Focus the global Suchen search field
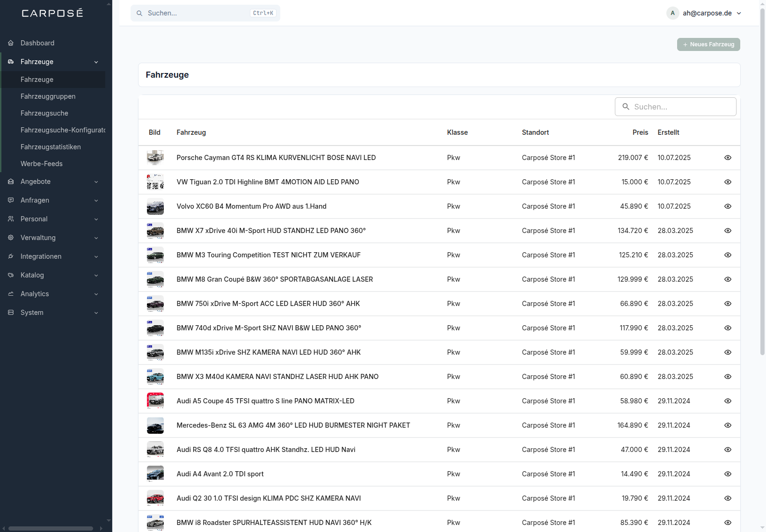 (x=205, y=13)
